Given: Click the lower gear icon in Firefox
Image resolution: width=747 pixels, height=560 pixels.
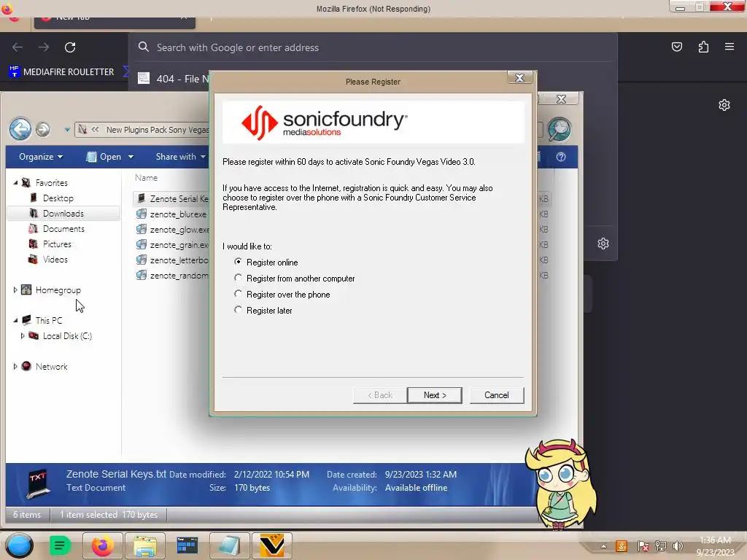Looking at the screenshot, I should click(x=603, y=244).
